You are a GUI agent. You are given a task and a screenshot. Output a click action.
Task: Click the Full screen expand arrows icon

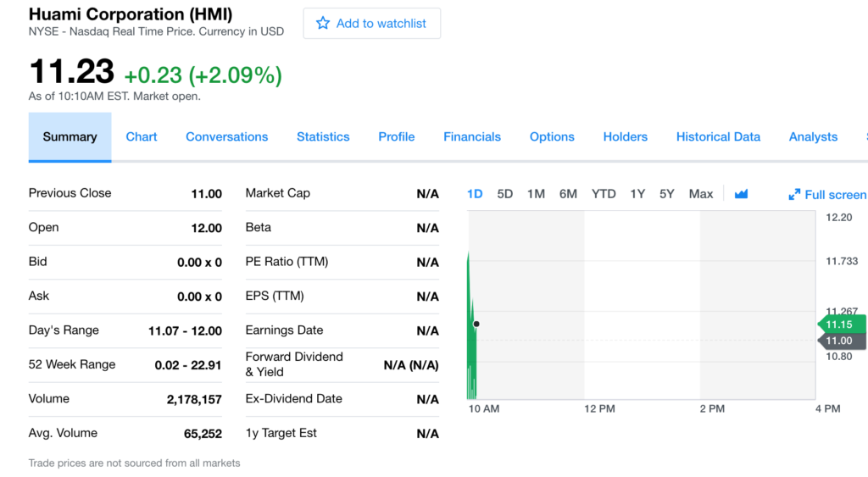[x=794, y=195]
